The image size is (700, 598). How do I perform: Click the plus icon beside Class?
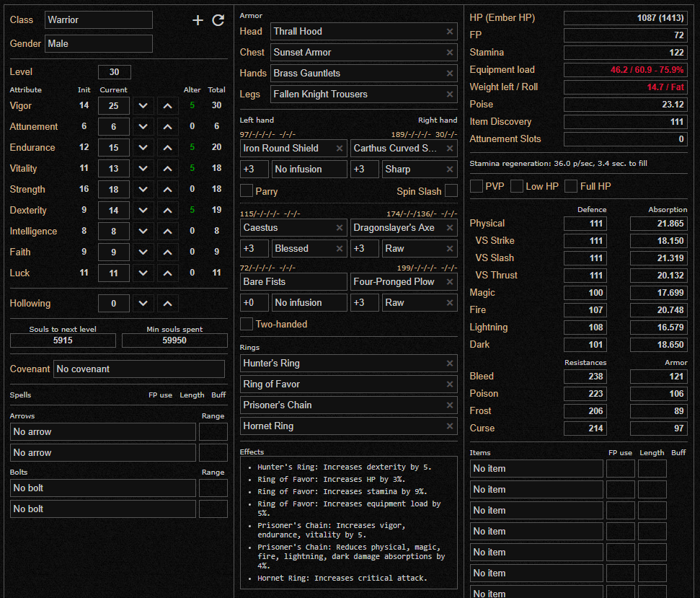click(x=198, y=20)
